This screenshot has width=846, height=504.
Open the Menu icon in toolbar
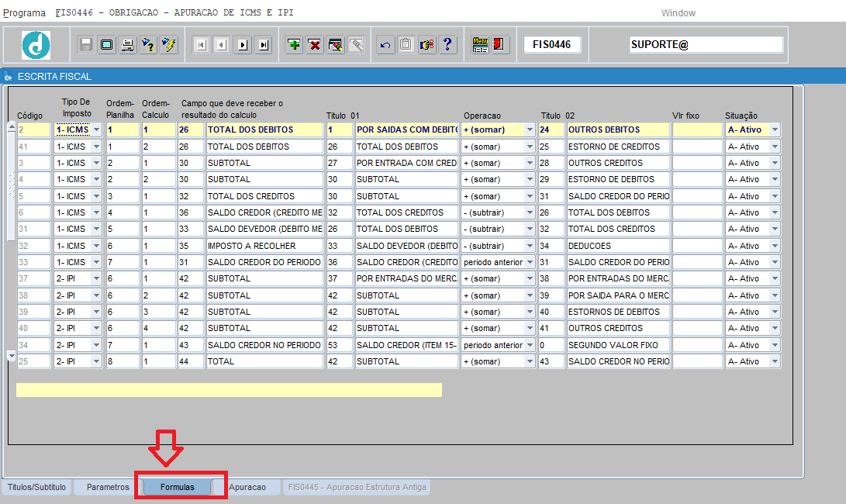(x=480, y=45)
